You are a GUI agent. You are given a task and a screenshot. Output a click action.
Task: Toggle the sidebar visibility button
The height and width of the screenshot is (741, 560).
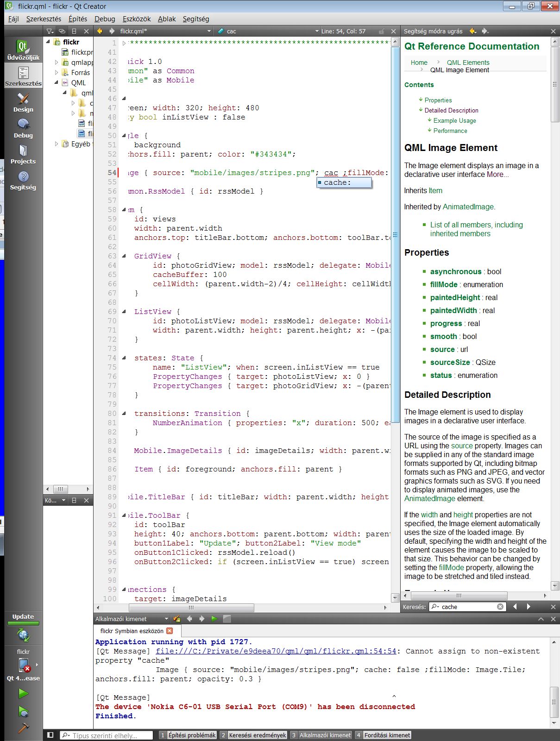[x=50, y=735]
